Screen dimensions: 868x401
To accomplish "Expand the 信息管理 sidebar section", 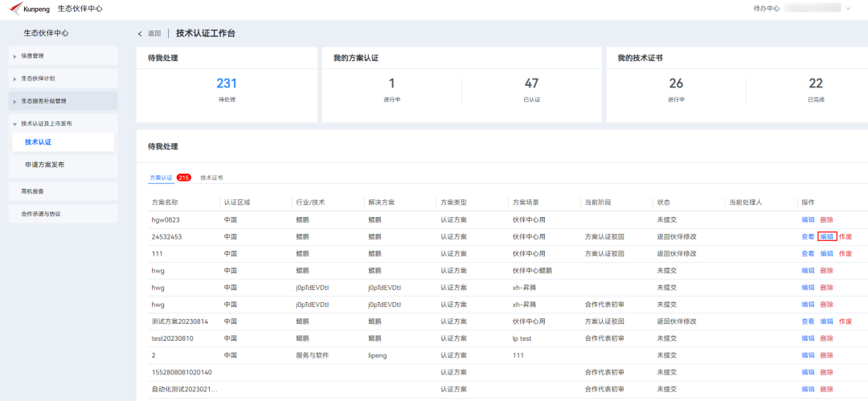I will [x=63, y=55].
